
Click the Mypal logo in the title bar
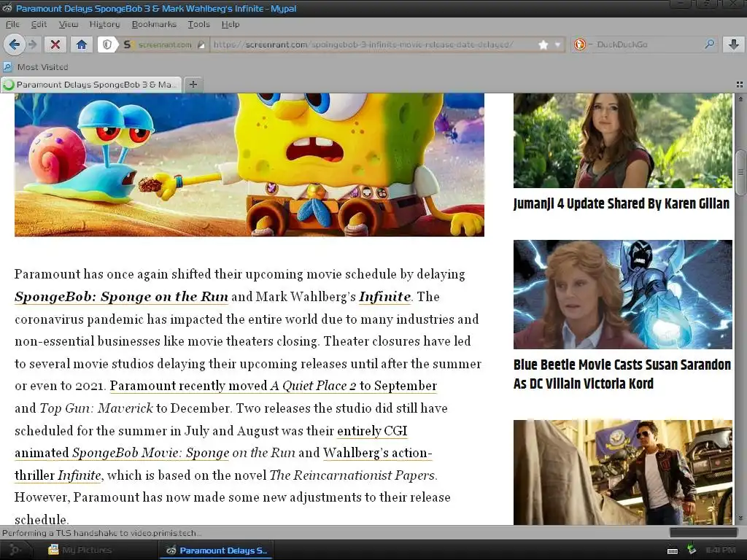[7, 8]
